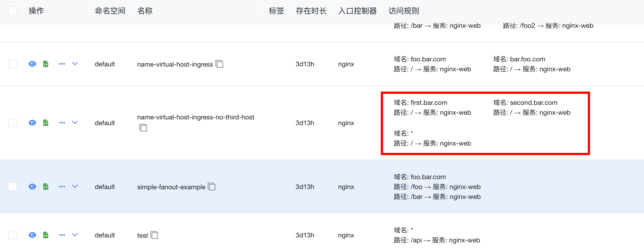Select the test ingress row checkbox

point(13,235)
